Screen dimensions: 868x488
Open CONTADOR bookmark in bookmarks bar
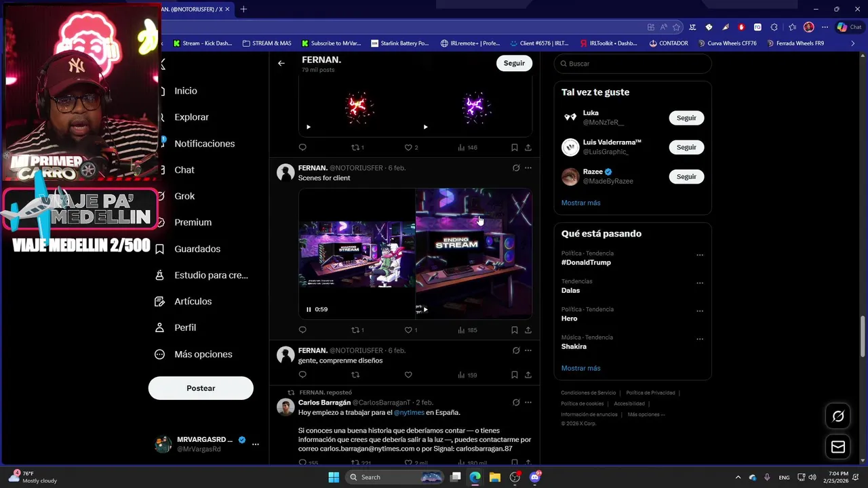(x=668, y=43)
